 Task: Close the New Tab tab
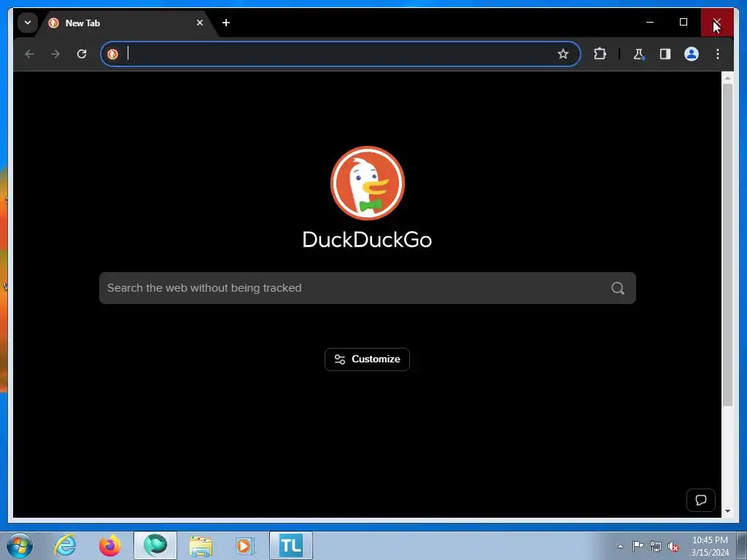[x=200, y=23]
